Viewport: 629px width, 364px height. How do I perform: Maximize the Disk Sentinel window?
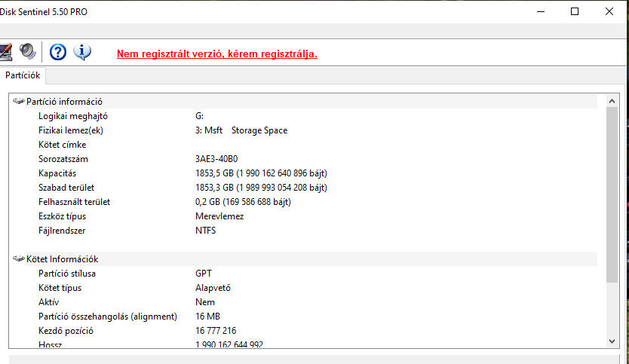click(x=575, y=11)
